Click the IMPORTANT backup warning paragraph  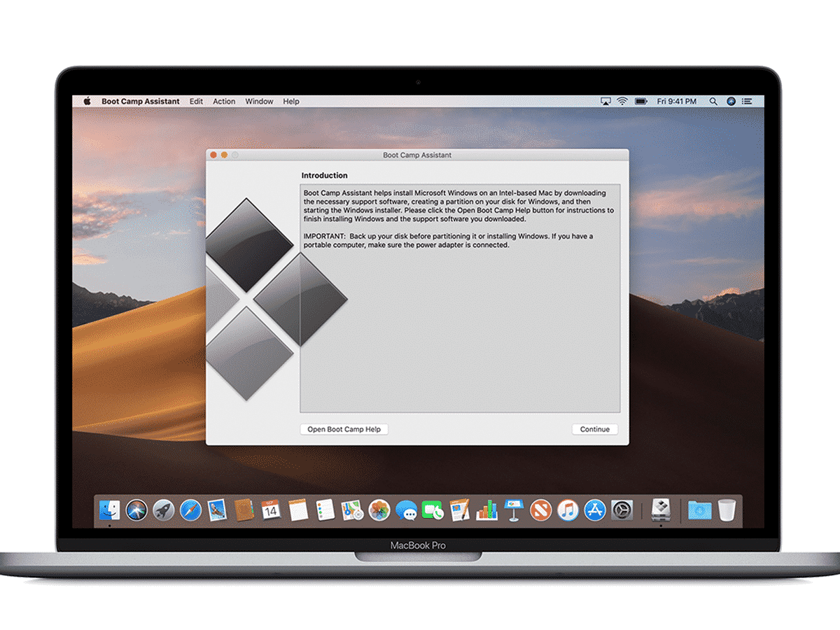coord(448,241)
